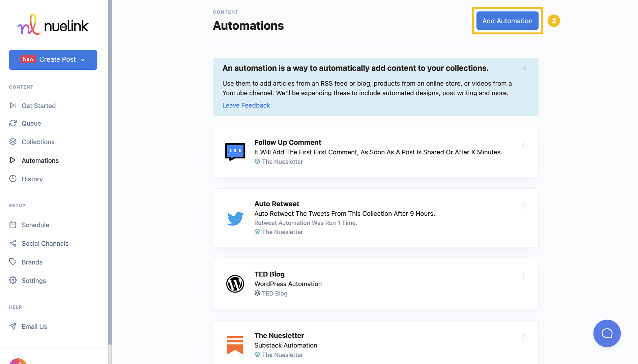Image resolution: width=638 pixels, height=364 pixels.
Task: Open The Nuesletter Substack automation title
Action: click(x=279, y=335)
